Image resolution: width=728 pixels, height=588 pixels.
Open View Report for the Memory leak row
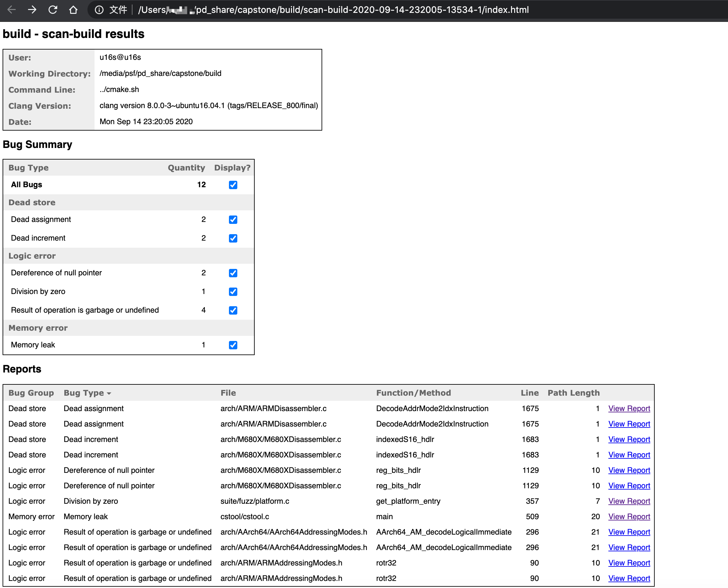coord(629,517)
